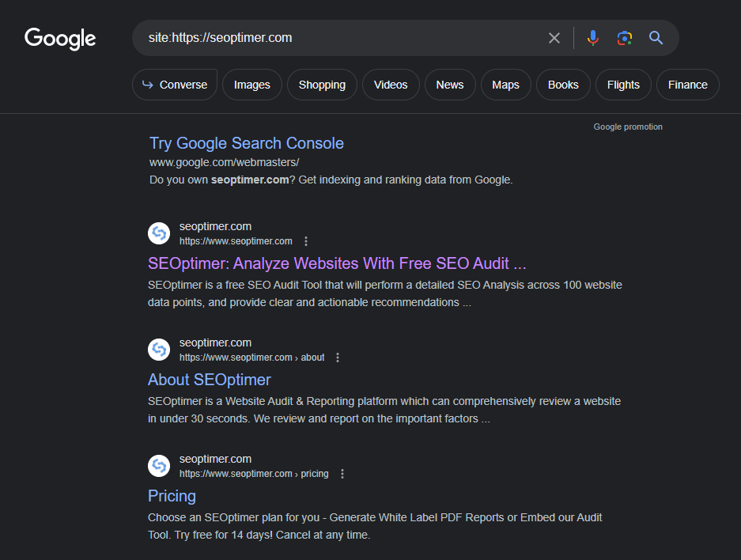
Task: Open the About SEOptimer result link
Action: point(209,380)
